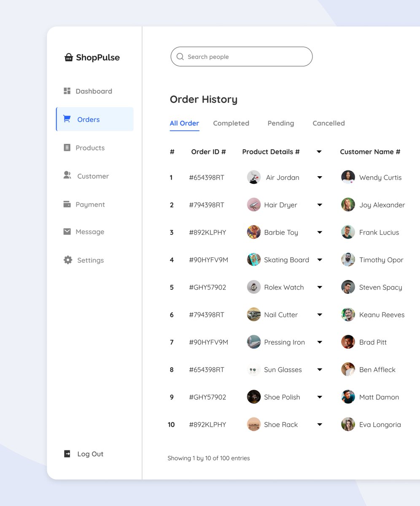Click the Pressing Iron product thumbnail
This screenshot has height=506, width=420.
[x=254, y=342]
